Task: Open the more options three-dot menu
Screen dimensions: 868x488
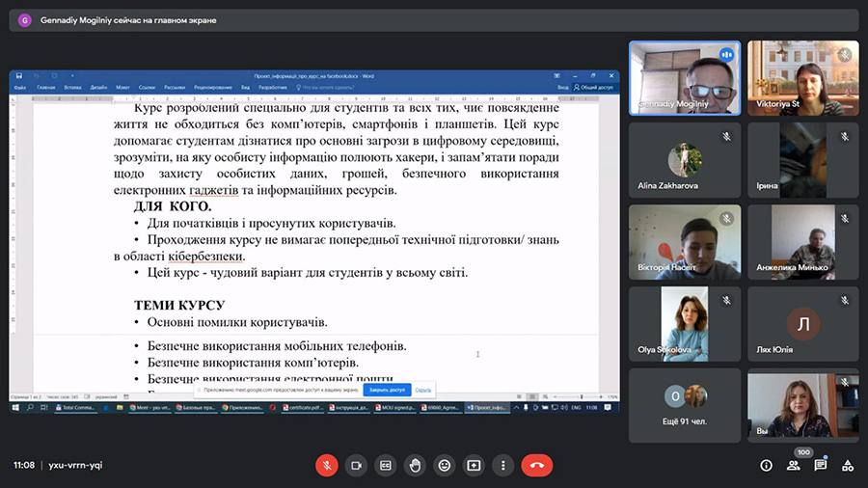Action: (502, 465)
